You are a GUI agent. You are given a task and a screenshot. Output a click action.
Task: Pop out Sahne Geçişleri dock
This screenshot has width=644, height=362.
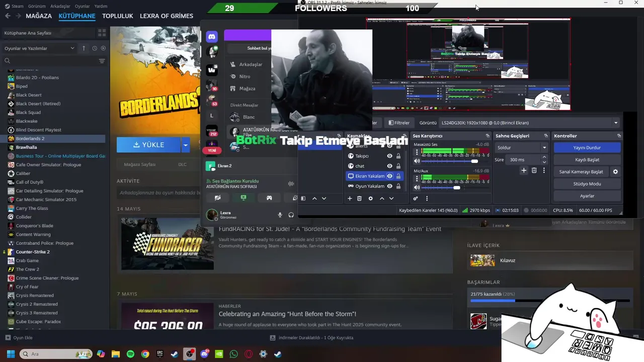point(546,136)
